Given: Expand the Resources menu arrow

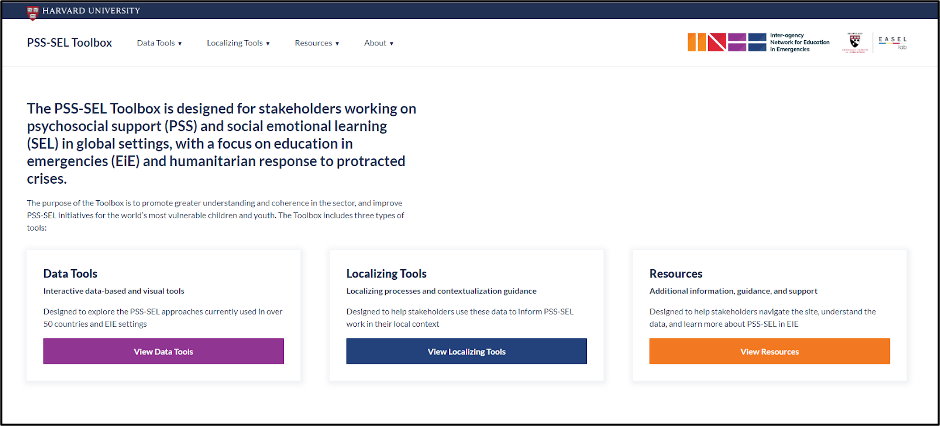Looking at the screenshot, I should coord(338,44).
